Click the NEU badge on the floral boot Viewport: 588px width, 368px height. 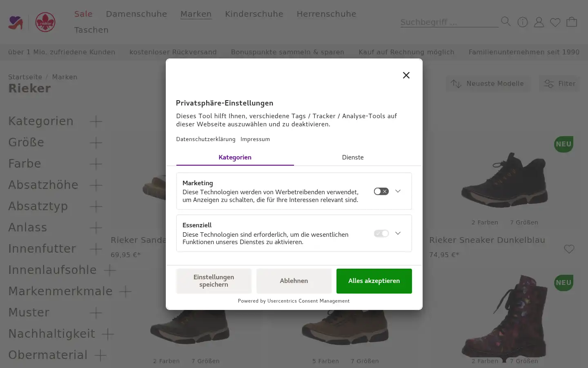point(564,283)
